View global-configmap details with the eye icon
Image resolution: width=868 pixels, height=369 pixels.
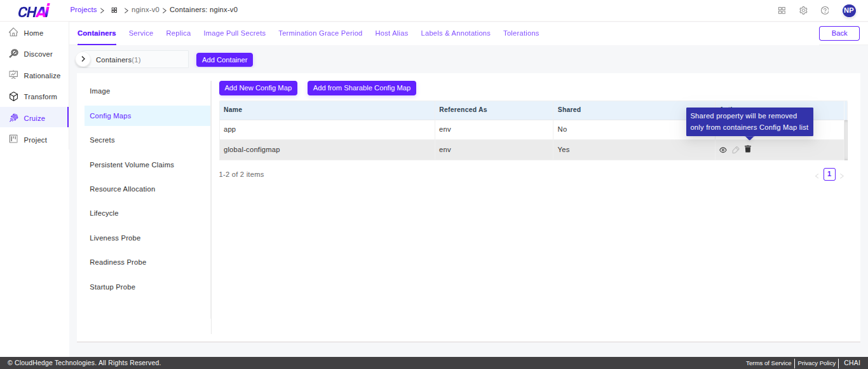(722, 149)
